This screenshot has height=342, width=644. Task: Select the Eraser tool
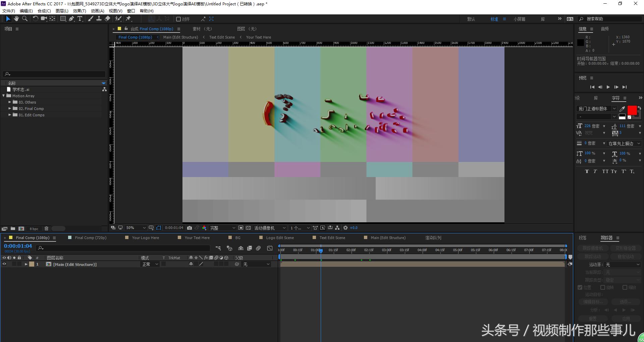click(107, 19)
